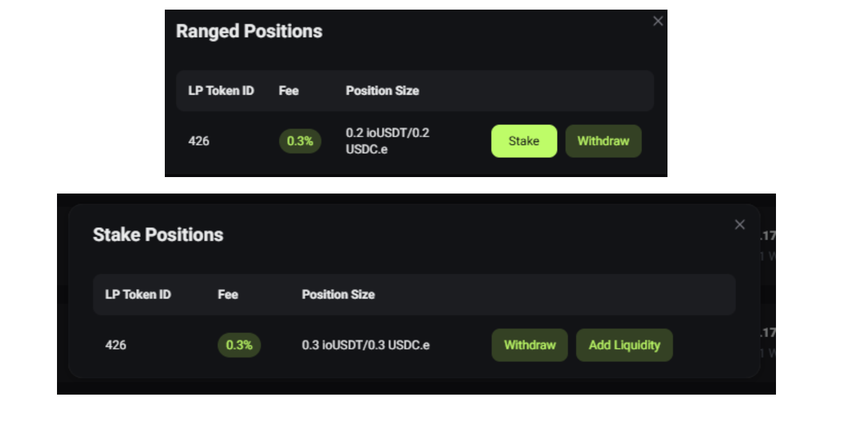Click the Fee column header in Ranged Positions
The width and height of the screenshot is (868, 431).
[288, 91]
